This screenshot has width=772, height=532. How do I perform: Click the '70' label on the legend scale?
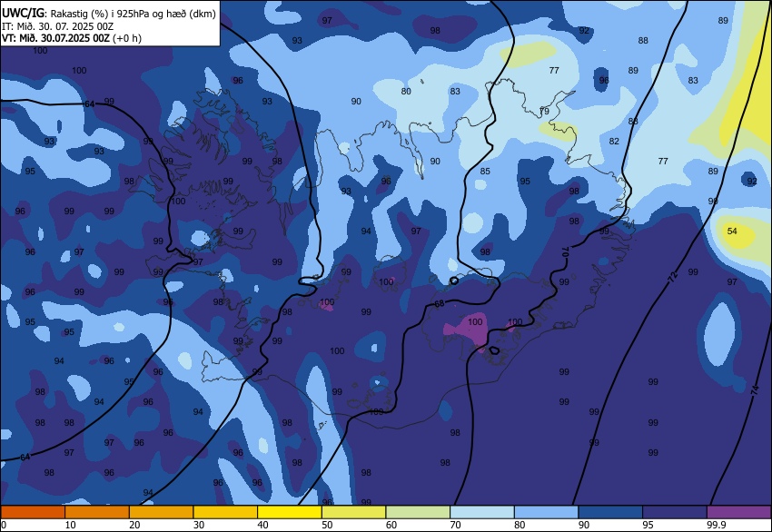click(x=455, y=525)
